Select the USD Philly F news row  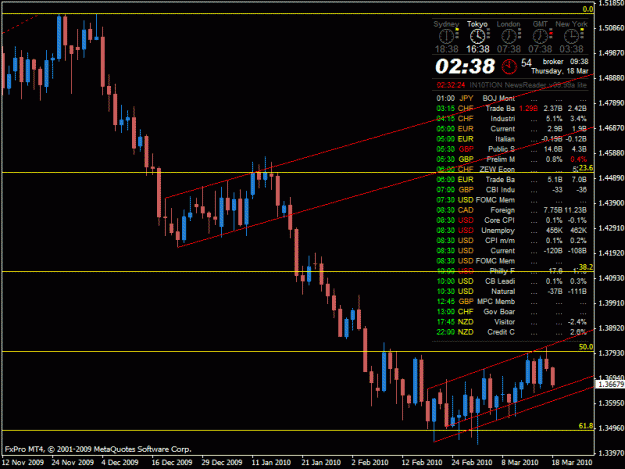(511, 271)
